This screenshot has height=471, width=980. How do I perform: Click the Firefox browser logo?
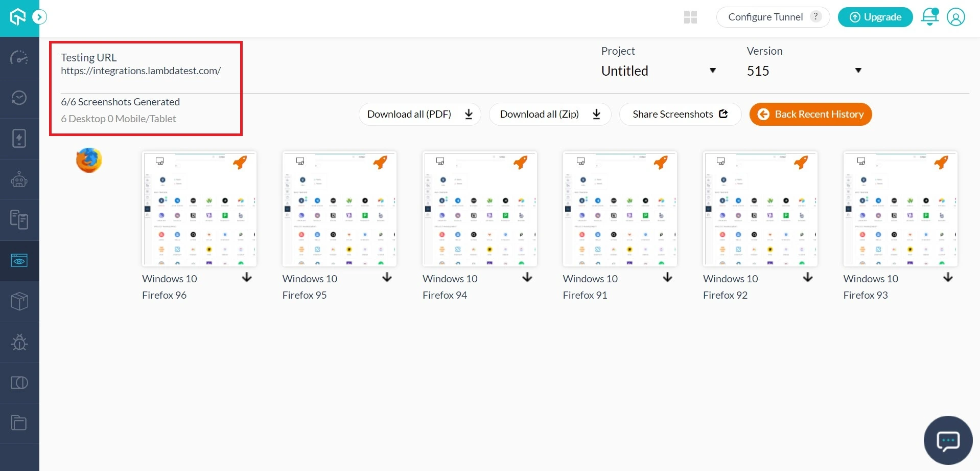tap(89, 161)
